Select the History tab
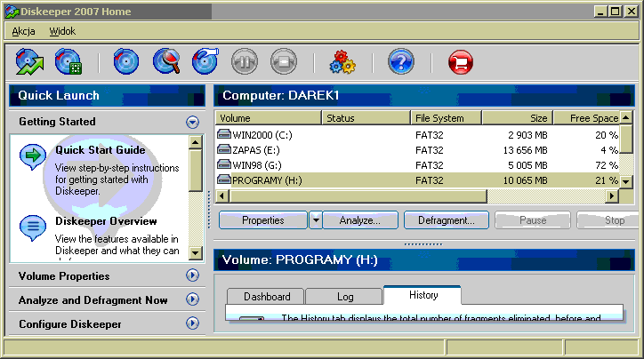This screenshot has width=644, height=359. click(x=423, y=295)
